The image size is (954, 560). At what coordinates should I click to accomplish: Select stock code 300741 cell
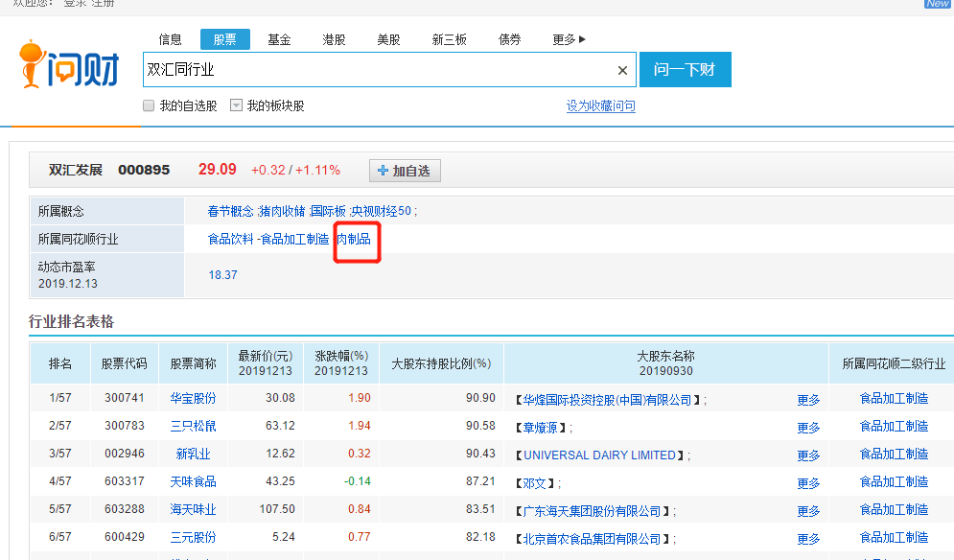[x=124, y=398]
